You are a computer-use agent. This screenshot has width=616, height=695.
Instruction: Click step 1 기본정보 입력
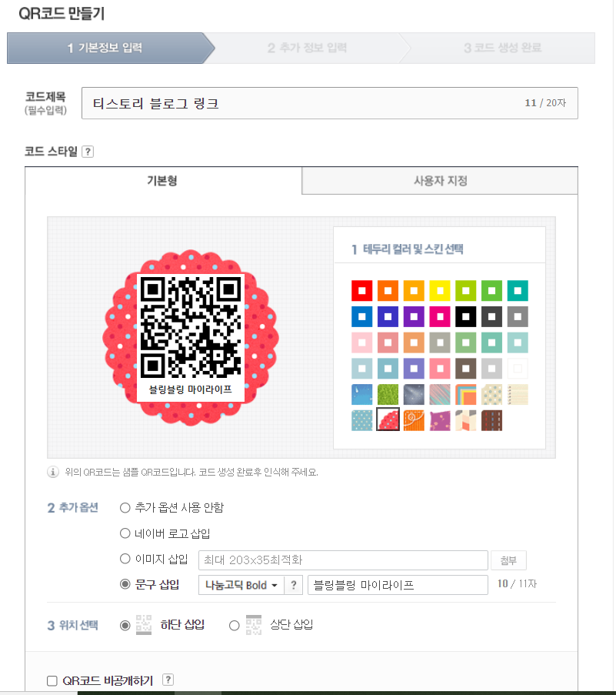[x=105, y=48]
